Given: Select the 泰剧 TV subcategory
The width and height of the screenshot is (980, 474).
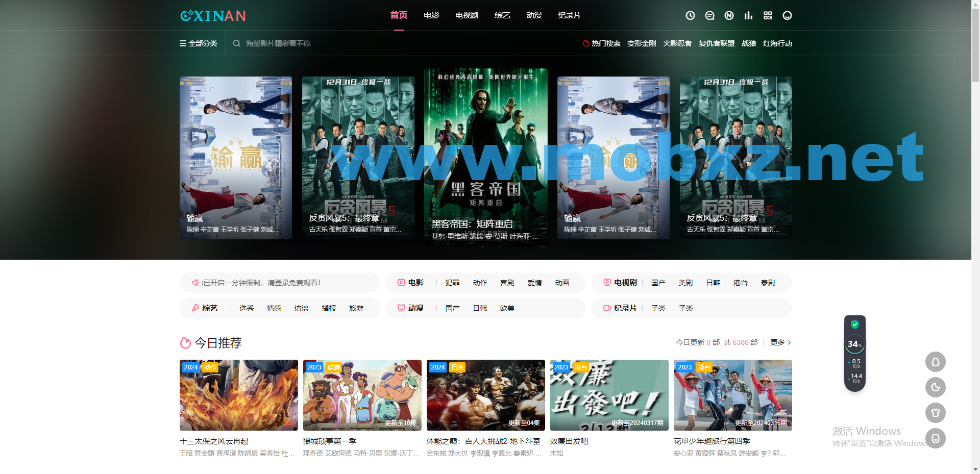Looking at the screenshot, I should (x=768, y=283).
